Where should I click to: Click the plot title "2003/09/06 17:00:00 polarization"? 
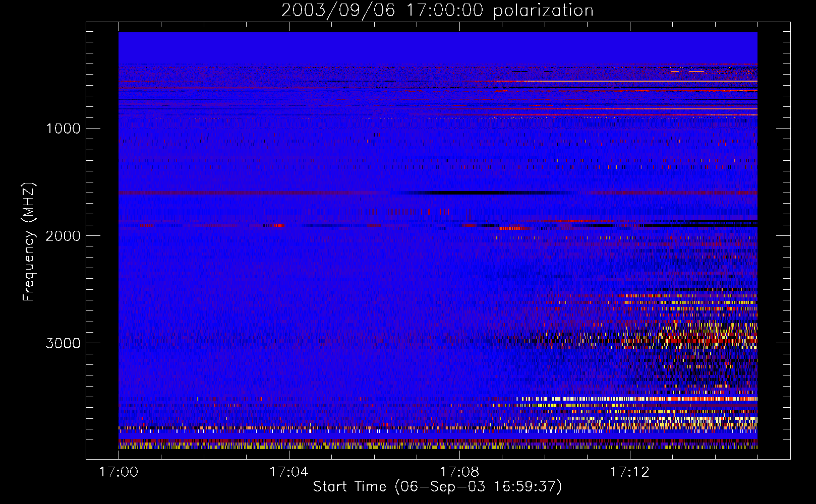(437, 11)
